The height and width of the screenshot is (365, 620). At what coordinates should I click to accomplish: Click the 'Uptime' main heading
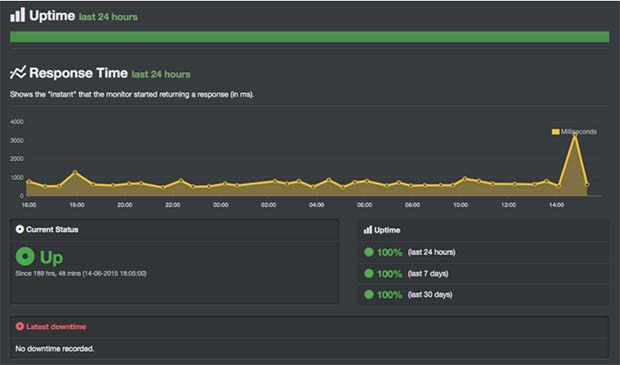point(52,15)
